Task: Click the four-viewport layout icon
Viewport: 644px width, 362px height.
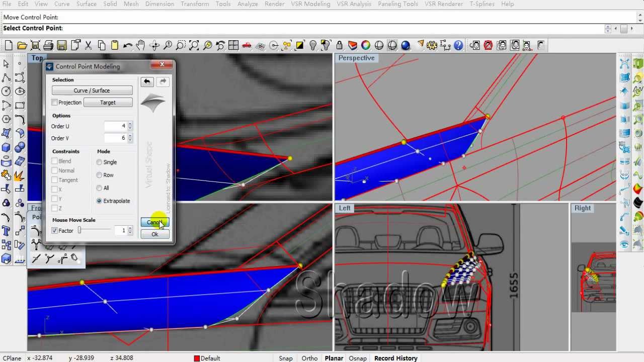Action: point(233,46)
